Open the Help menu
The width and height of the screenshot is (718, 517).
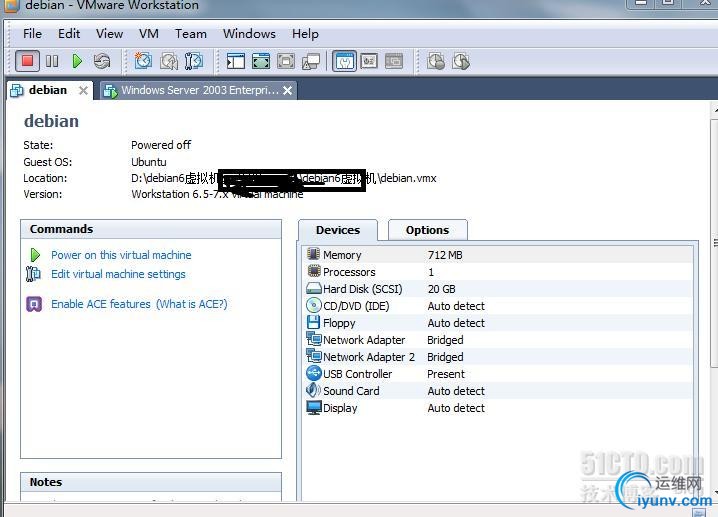(305, 34)
